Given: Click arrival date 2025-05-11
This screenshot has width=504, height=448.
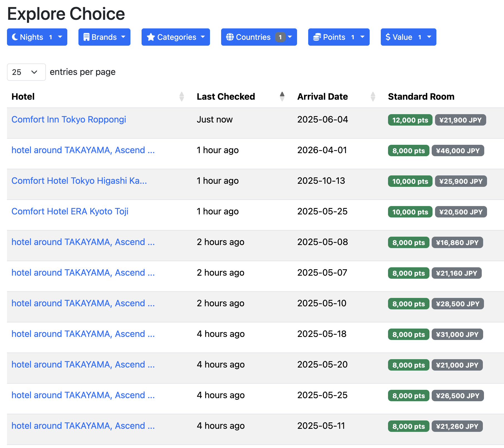Looking at the screenshot, I should (321, 426).
